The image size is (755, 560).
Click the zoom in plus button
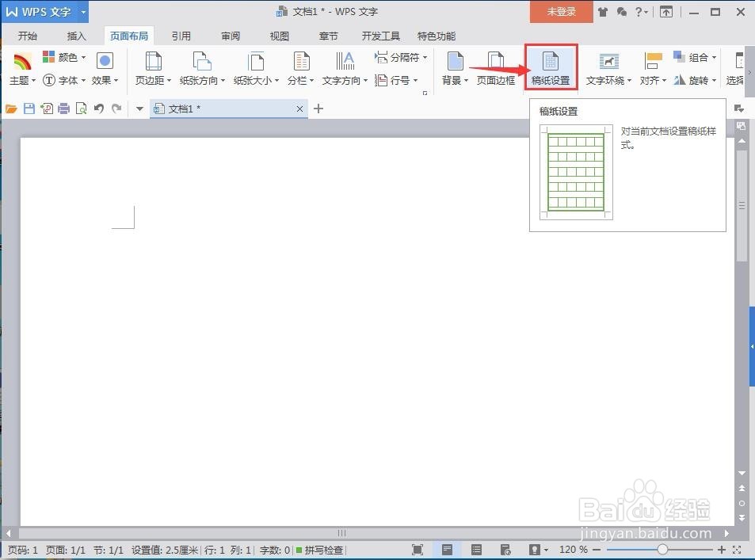(x=721, y=550)
